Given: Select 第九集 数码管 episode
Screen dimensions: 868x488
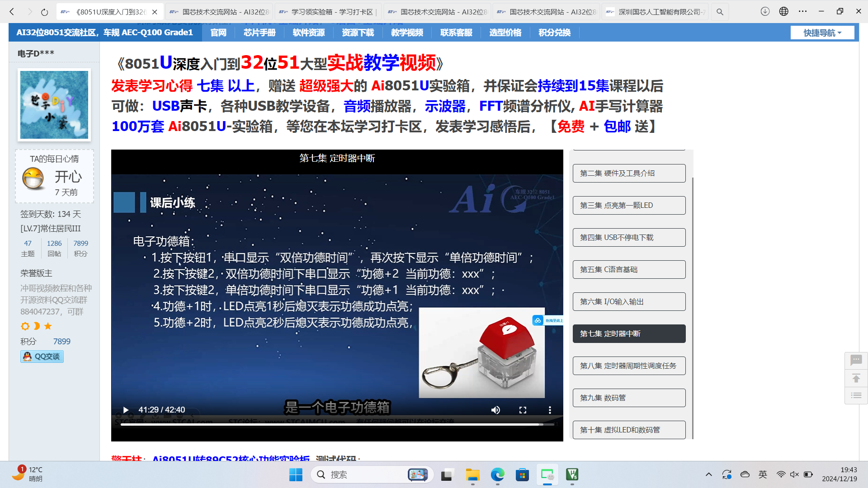Looking at the screenshot, I should (x=629, y=398).
